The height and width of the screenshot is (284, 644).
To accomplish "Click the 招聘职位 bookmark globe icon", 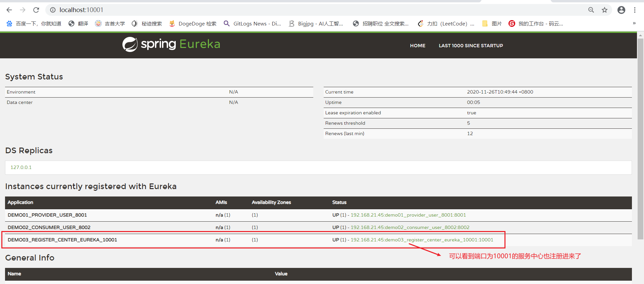I will pyautogui.click(x=356, y=23).
